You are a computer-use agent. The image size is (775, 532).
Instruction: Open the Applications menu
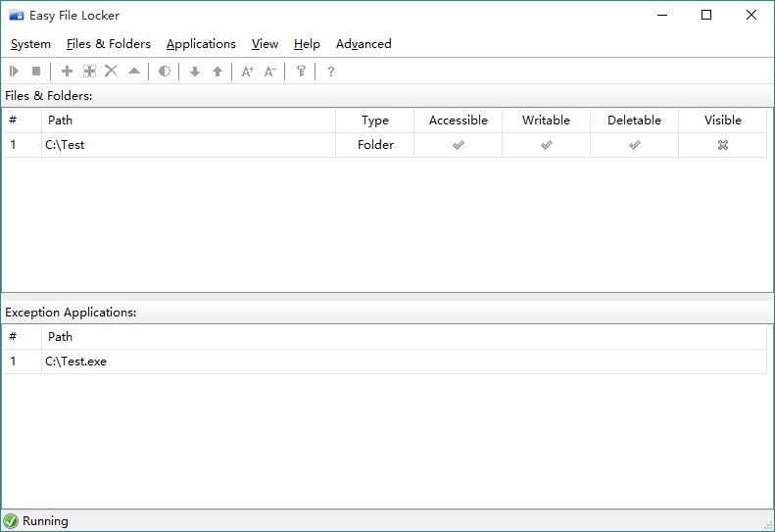tap(201, 44)
